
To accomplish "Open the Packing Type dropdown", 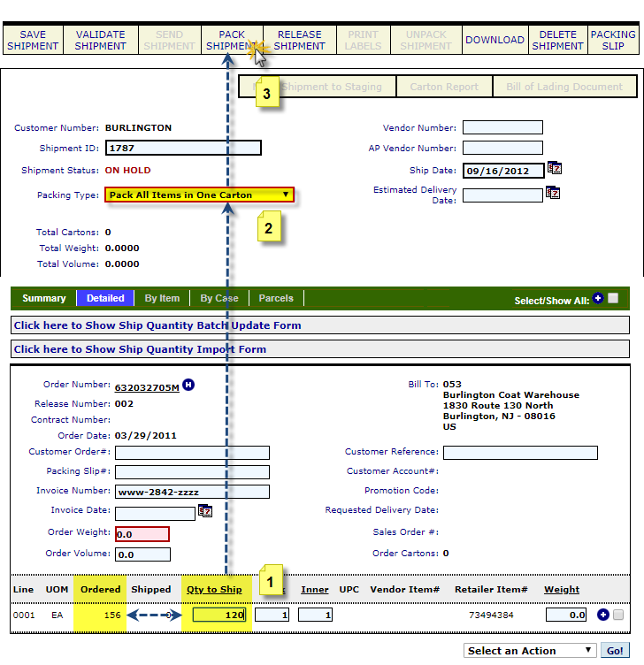I will pyautogui.click(x=199, y=195).
